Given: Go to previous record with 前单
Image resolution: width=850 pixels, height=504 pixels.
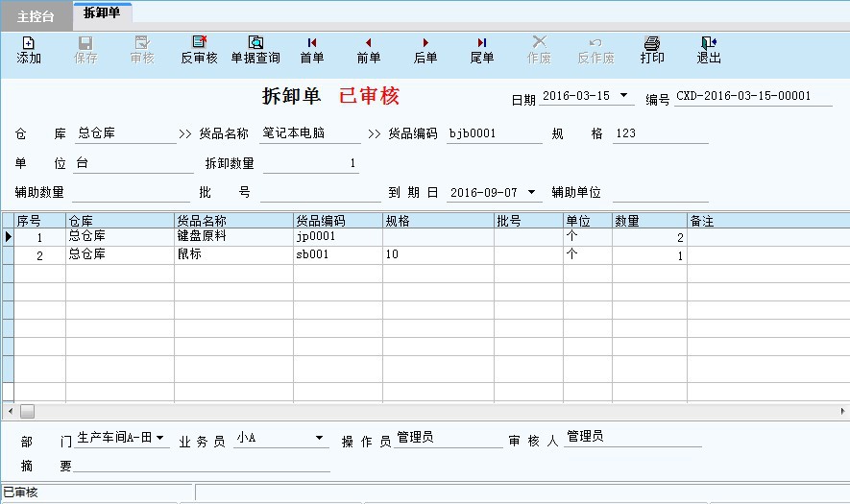Looking at the screenshot, I should (369, 50).
